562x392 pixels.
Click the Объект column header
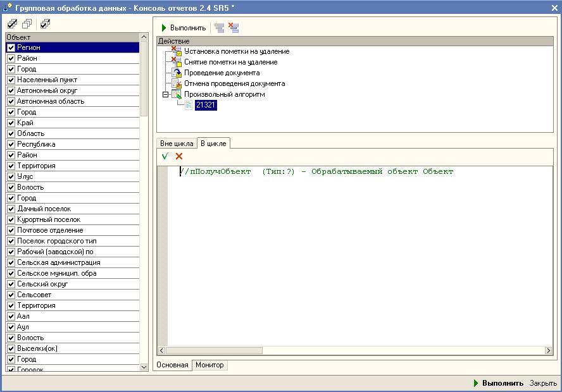(x=73, y=37)
